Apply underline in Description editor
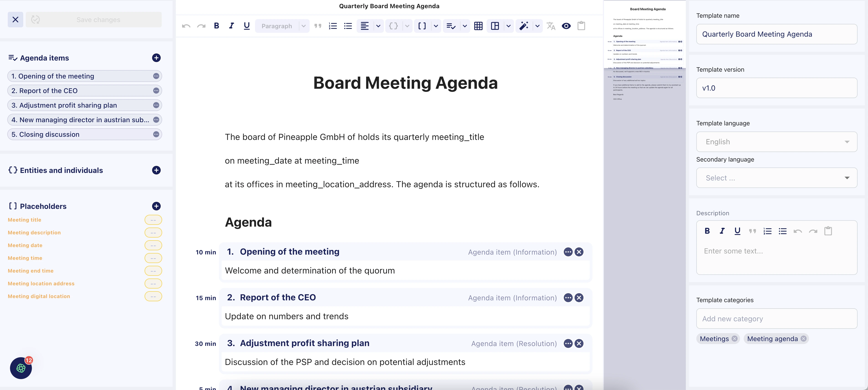Viewport: 868px width, 390px height. (x=737, y=231)
